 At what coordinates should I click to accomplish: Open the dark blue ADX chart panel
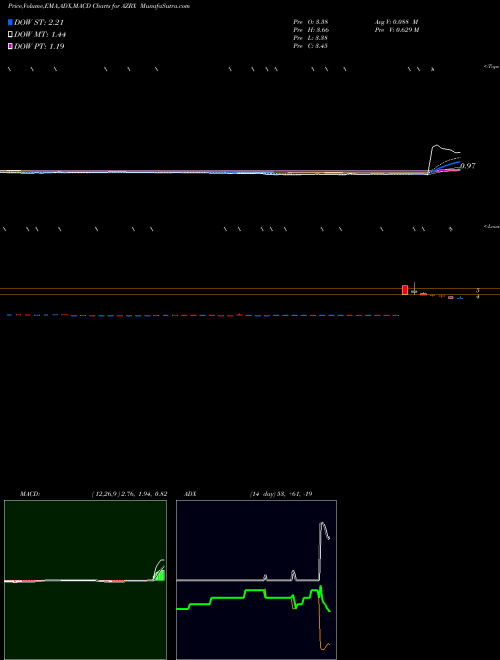pyautogui.click(x=256, y=580)
